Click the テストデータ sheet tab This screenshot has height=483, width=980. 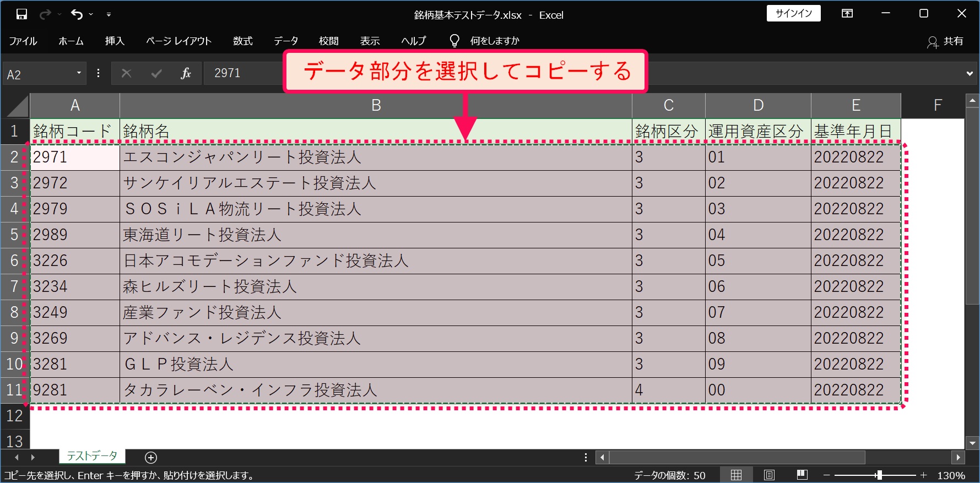(92, 456)
